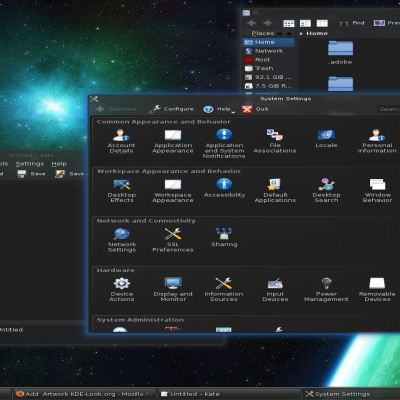Screen dimensions: 400x400
Task: Open Default Applications settings
Action: (x=275, y=191)
